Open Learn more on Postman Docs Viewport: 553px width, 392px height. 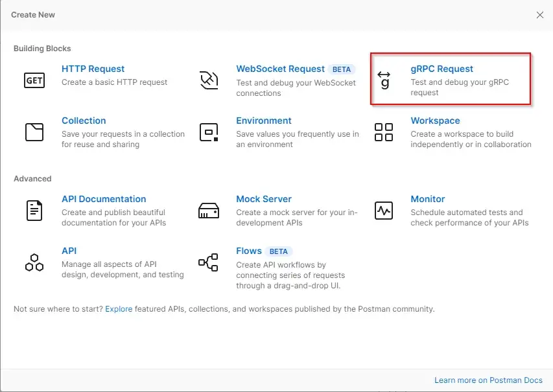click(x=488, y=380)
